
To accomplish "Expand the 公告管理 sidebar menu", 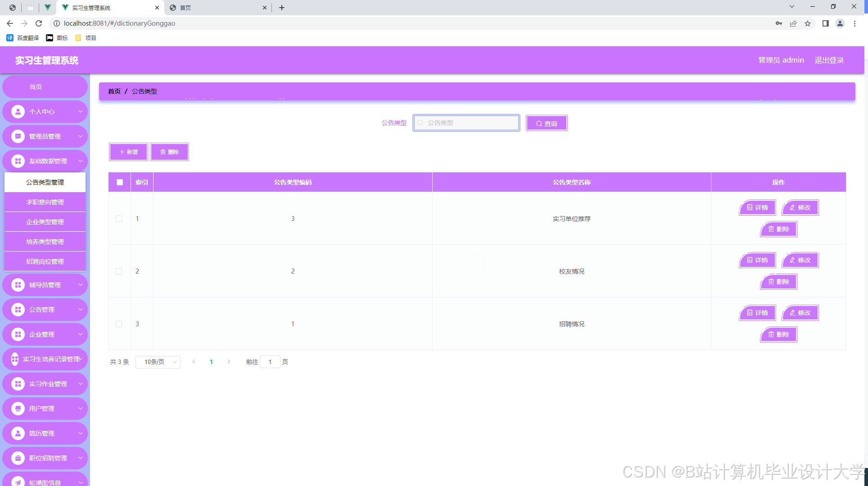I will coord(45,310).
